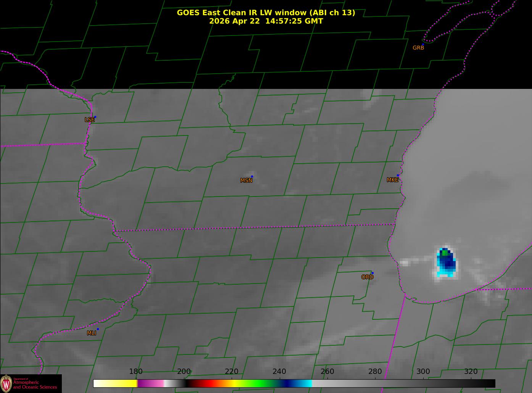The width and height of the screenshot is (532, 393).
Task: Click the Atmospheric and Oceanic Sciences text
Action: [x=35, y=385]
